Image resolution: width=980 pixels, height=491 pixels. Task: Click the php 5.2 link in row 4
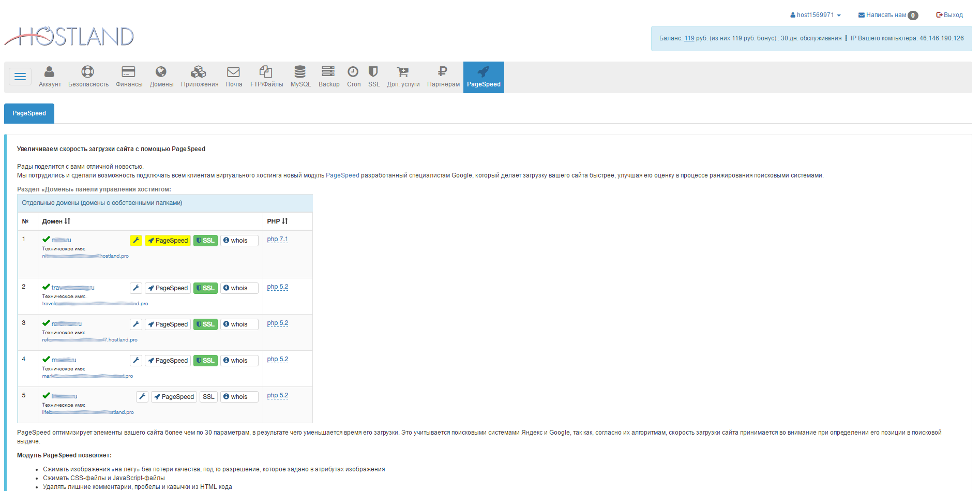click(x=278, y=360)
